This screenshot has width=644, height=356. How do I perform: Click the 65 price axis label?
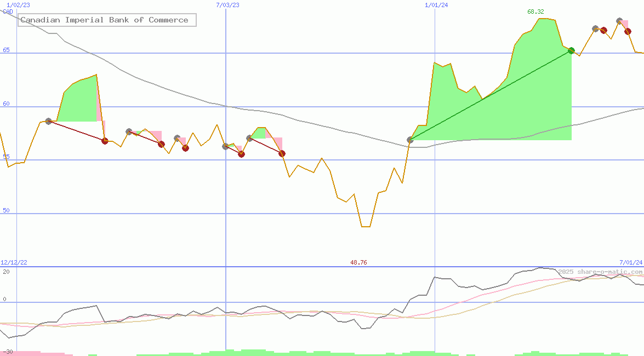click(7, 50)
